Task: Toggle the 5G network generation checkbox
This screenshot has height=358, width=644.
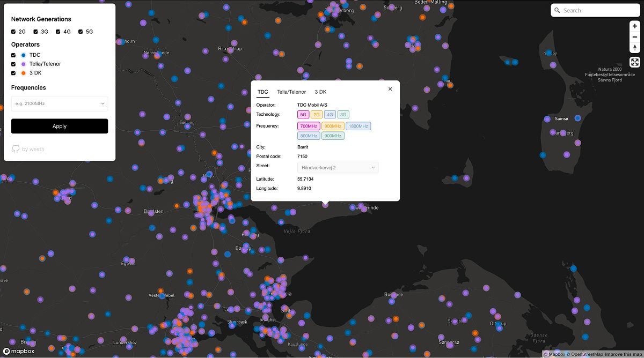Action: click(80, 32)
